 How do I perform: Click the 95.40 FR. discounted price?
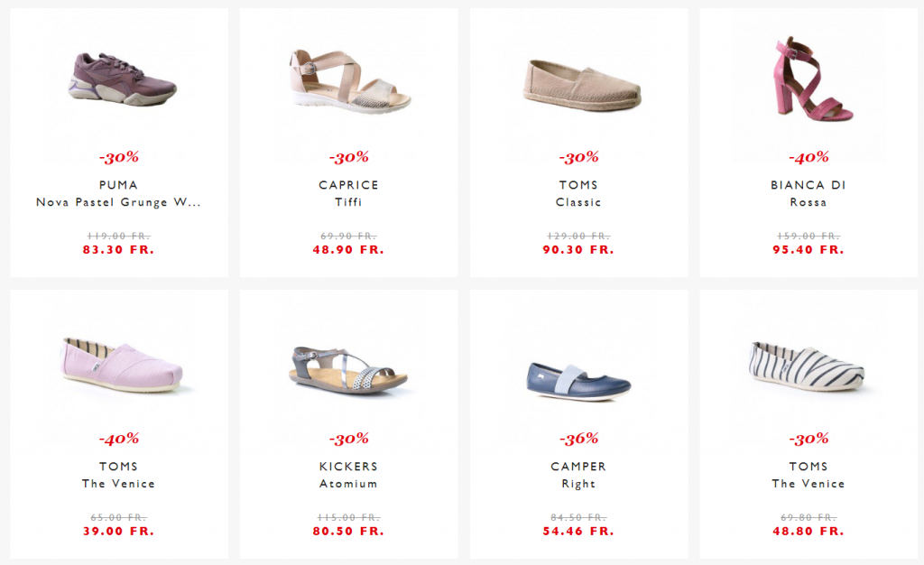point(808,250)
